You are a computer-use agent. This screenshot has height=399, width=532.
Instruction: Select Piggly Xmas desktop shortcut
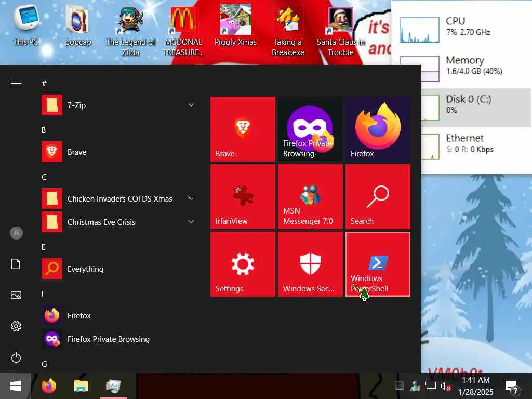(235, 25)
